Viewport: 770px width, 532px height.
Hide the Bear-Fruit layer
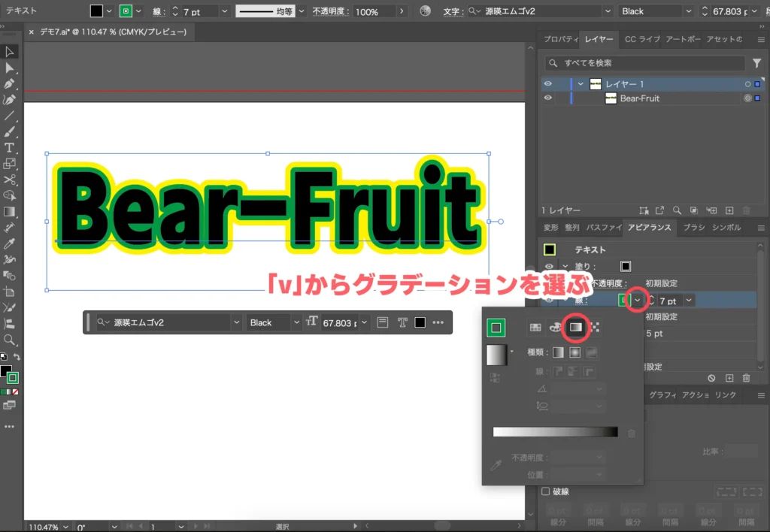[548, 98]
